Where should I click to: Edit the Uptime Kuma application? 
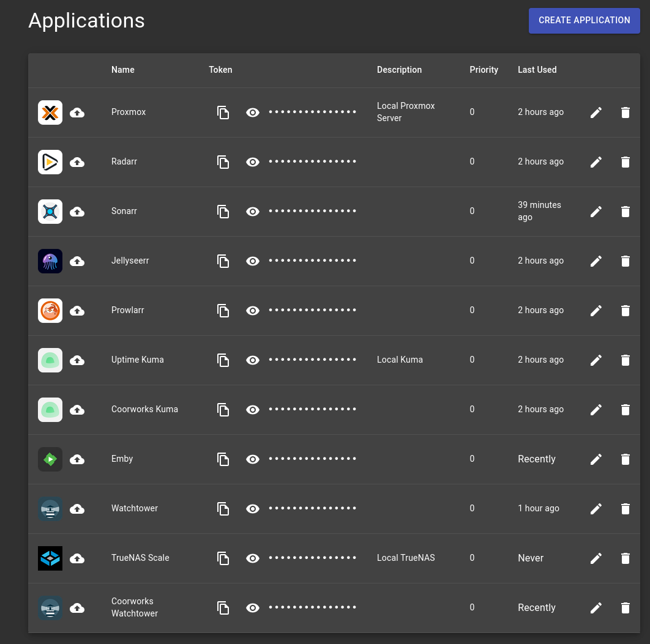pos(596,360)
